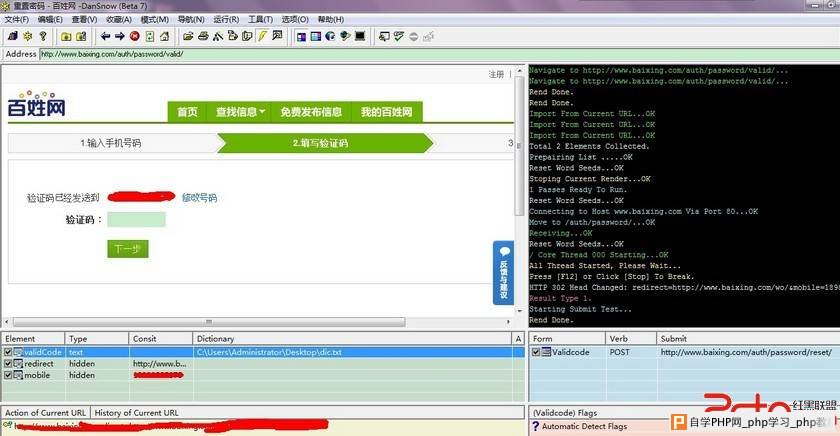Click the red stop icon in toolbar
Screen dimensions: 840x436
[x=134, y=36]
